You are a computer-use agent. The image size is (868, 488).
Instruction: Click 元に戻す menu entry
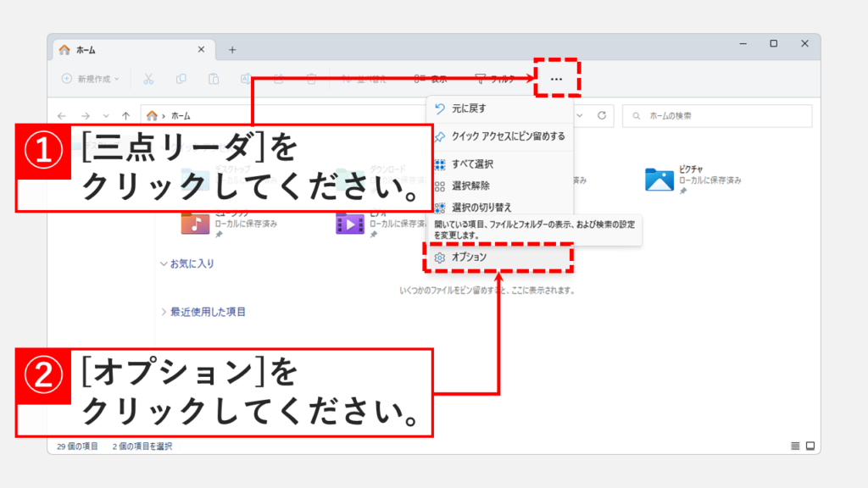(469, 109)
